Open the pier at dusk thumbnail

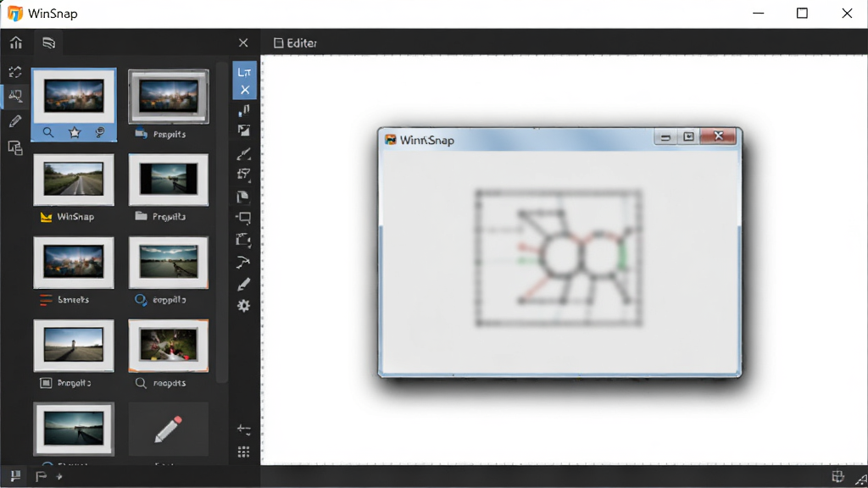[x=74, y=429]
